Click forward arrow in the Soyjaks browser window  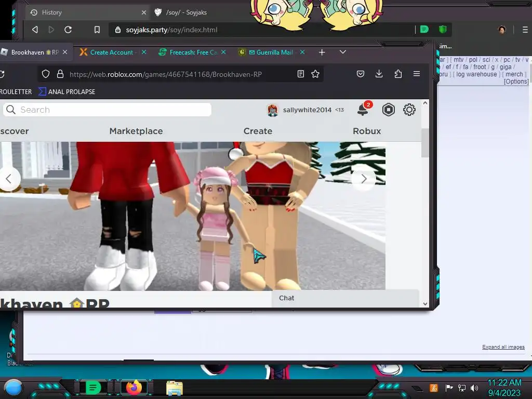(x=51, y=30)
